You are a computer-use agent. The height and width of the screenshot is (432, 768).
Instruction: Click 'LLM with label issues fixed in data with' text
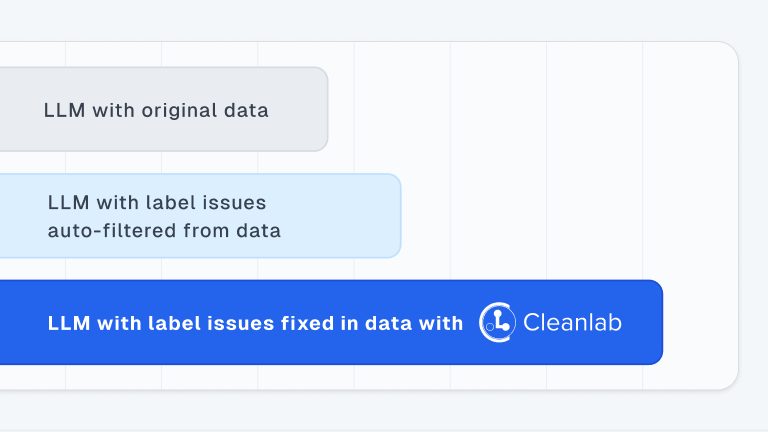pos(255,323)
